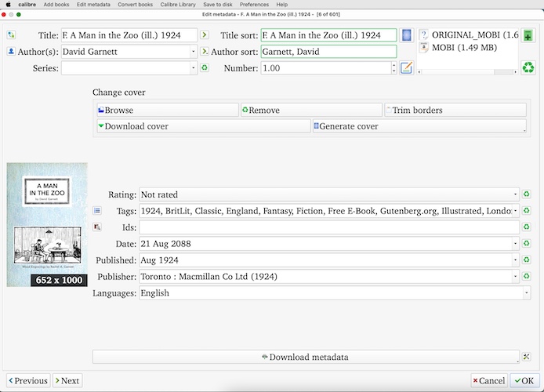544x392 pixels.
Task: Open the Generate cover options arrow
Action: 524,130
